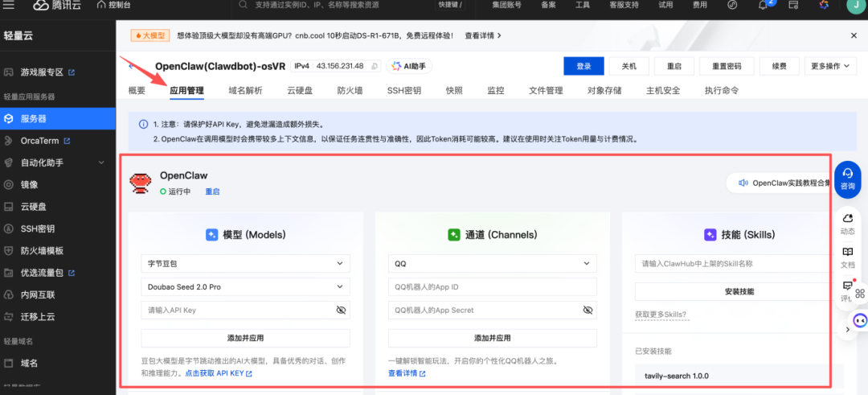Click the 续费 renew button
Screen dimensions: 868x395
[x=780, y=66]
